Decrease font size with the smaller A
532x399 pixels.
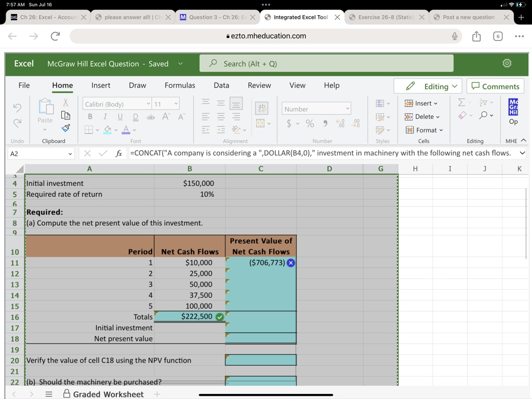click(181, 117)
